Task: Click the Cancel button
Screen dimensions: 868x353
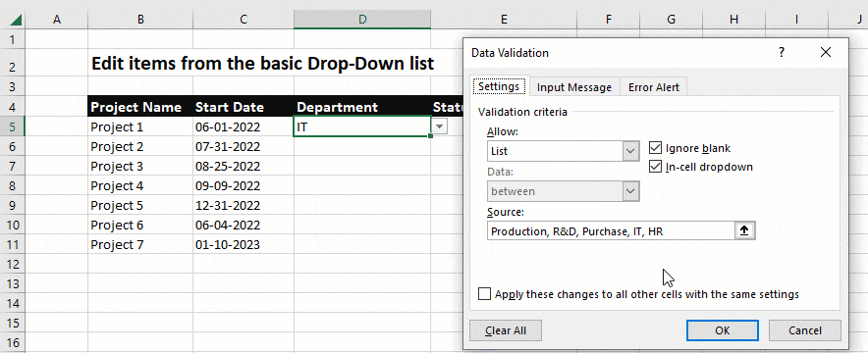Action: pyautogui.click(x=805, y=330)
